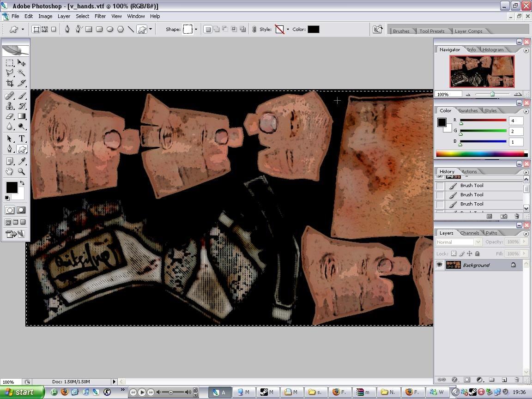Enable Quick Mask mode in toolbox
Image resolution: width=532 pixels, height=399 pixels.
21,210
